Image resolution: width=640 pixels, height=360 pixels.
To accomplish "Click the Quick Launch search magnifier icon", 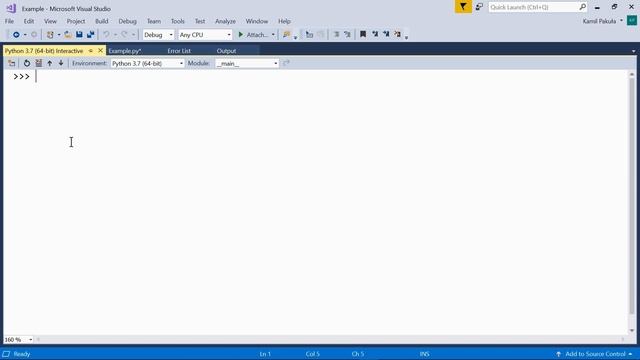I will pos(582,7).
